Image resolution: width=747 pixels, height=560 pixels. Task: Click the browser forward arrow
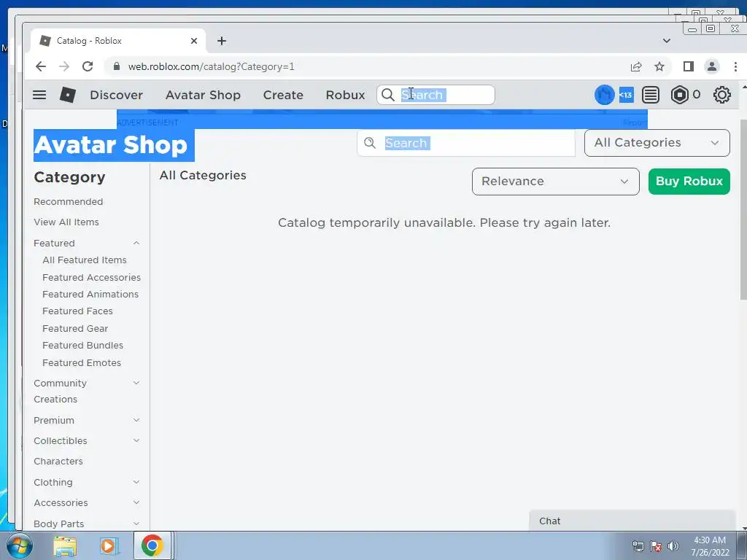[64, 66]
